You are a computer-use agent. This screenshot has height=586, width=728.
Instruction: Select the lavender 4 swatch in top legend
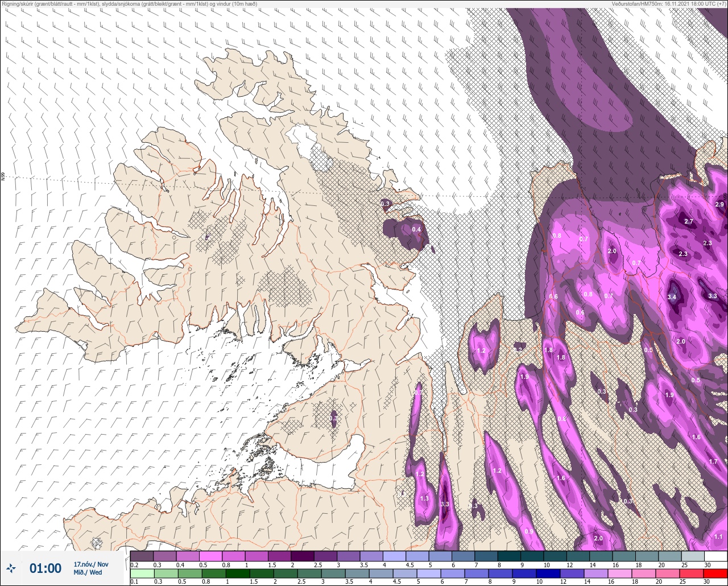394,556
